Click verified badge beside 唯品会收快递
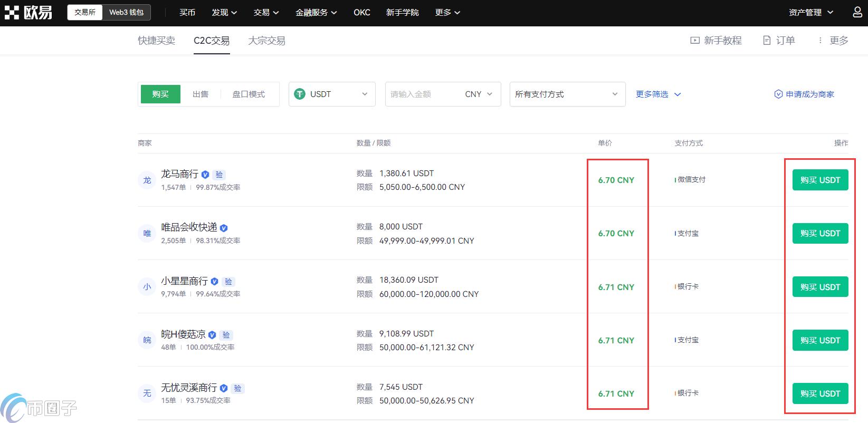 pyautogui.click(x=224, y=228)
